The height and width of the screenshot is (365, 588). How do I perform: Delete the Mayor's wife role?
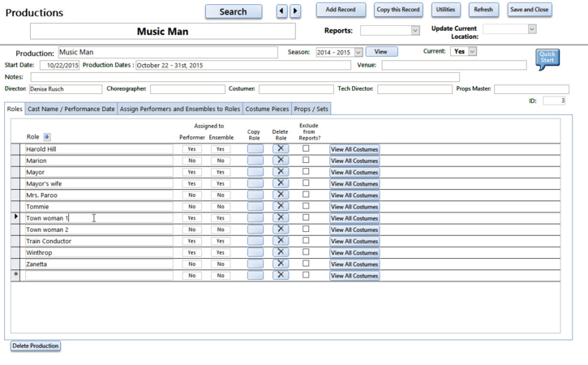pos(281,183)
